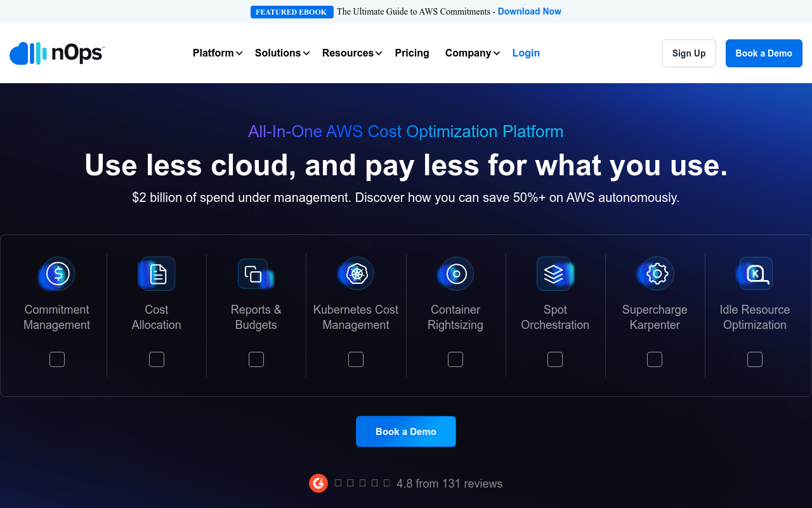Check the Spot Orchestration checkbox
Viewport: 812px width, 508px height.
[555, 359]
